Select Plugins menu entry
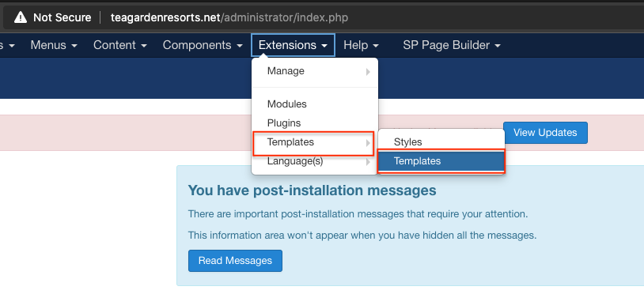The height and width of the screenshot is (294, 644). [x=315, y=123]
